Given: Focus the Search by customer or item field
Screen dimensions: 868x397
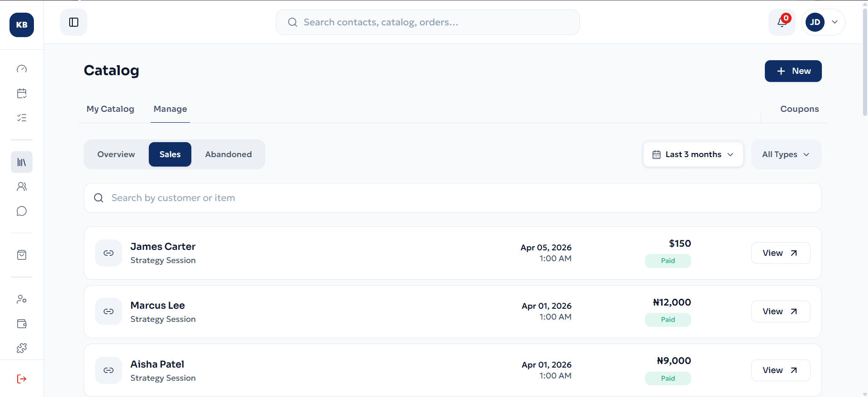Looking at the screenshot, I should point(453,198).
